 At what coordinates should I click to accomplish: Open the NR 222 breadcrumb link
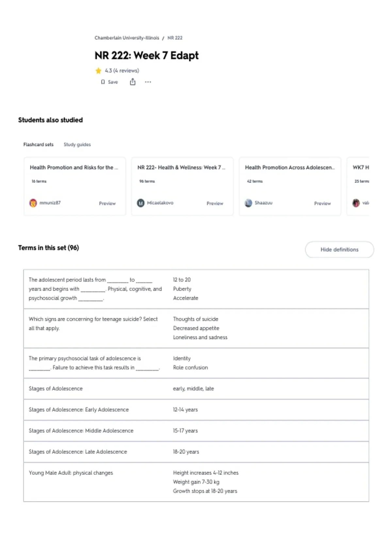pos(175,38)
